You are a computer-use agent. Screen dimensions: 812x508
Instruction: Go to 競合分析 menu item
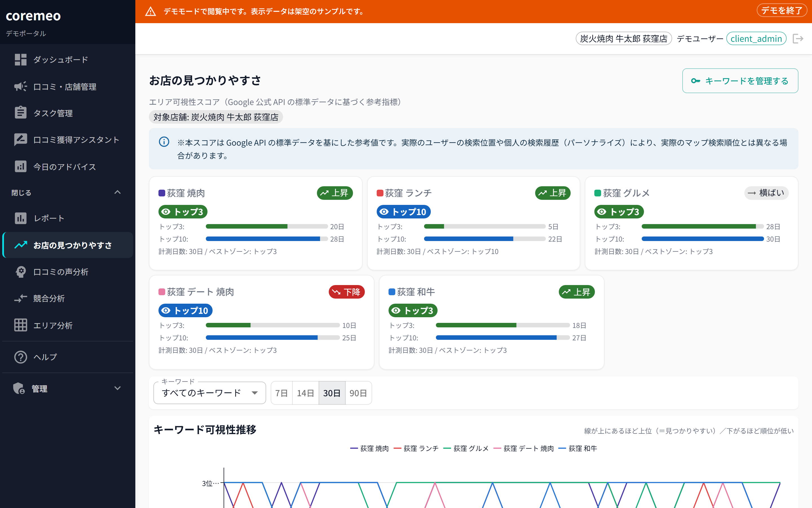(68, 298)
